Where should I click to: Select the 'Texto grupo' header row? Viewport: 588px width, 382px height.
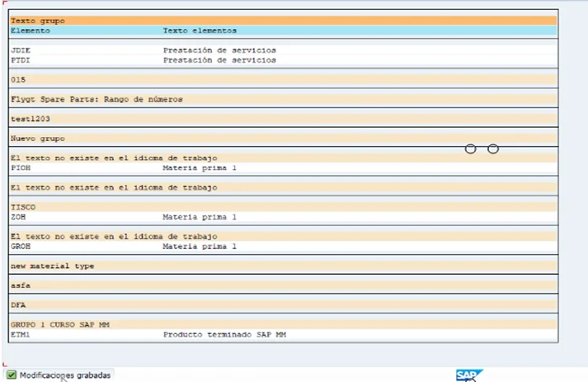283,21
